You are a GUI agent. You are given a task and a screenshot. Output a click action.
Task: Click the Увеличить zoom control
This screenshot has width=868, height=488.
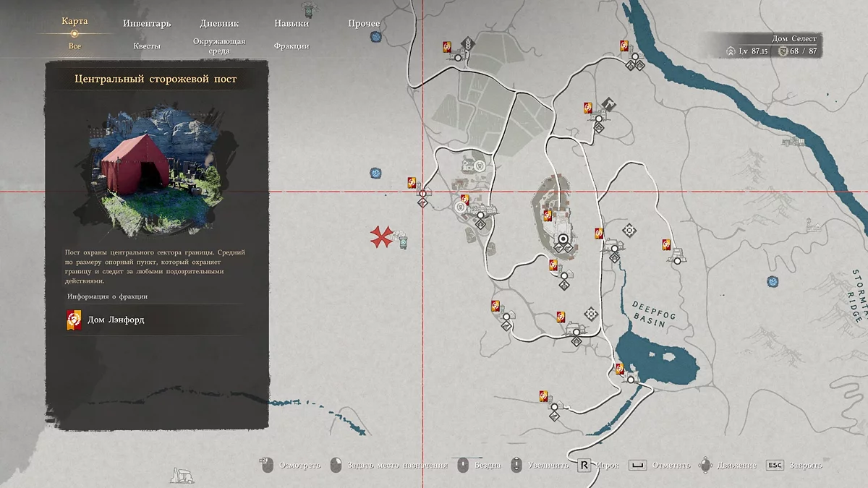[x=516, y=465]
